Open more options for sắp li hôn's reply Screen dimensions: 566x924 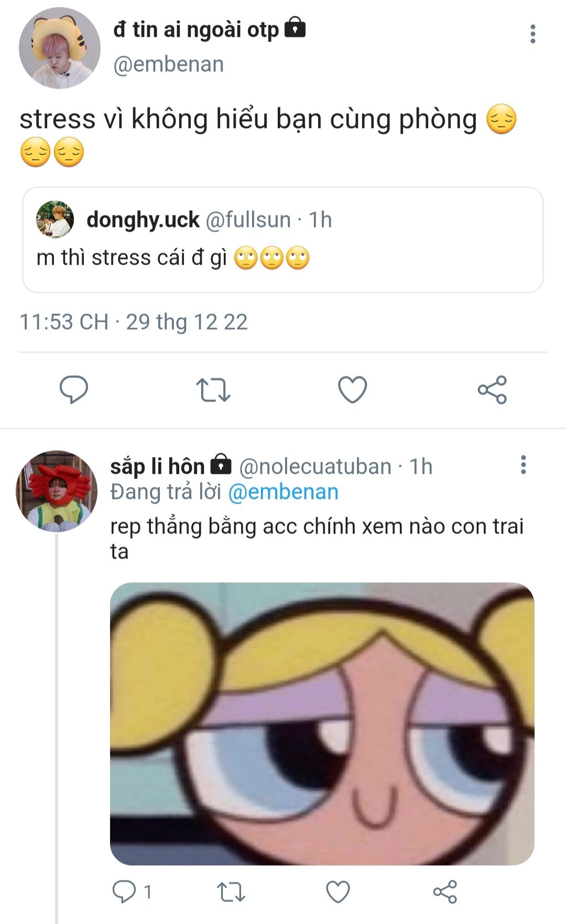523,465
